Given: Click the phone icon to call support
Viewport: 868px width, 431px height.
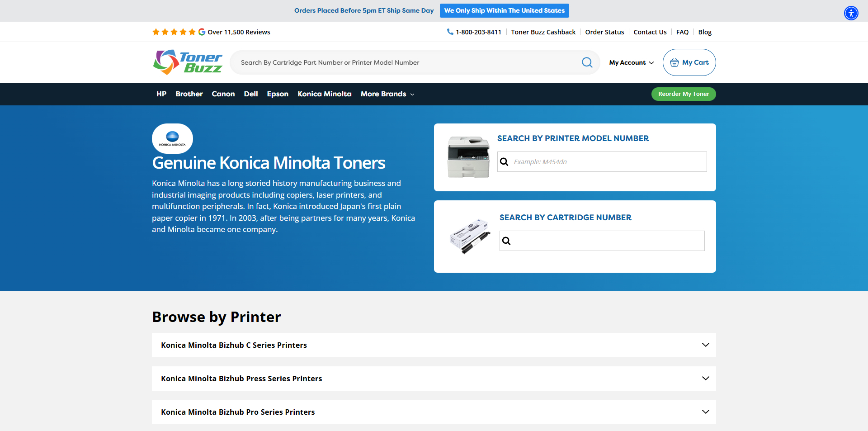Looking at the screenshot, I should click(450, 32).
